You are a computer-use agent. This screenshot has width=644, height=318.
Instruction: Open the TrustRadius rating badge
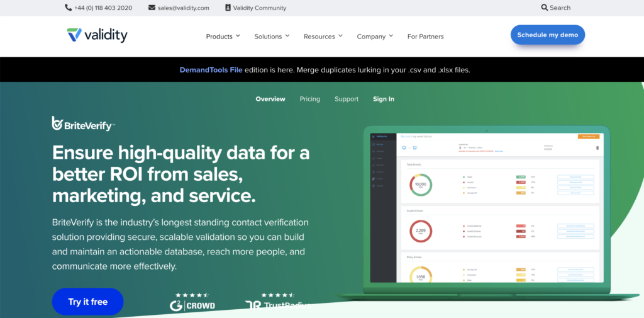pos(278,302)
